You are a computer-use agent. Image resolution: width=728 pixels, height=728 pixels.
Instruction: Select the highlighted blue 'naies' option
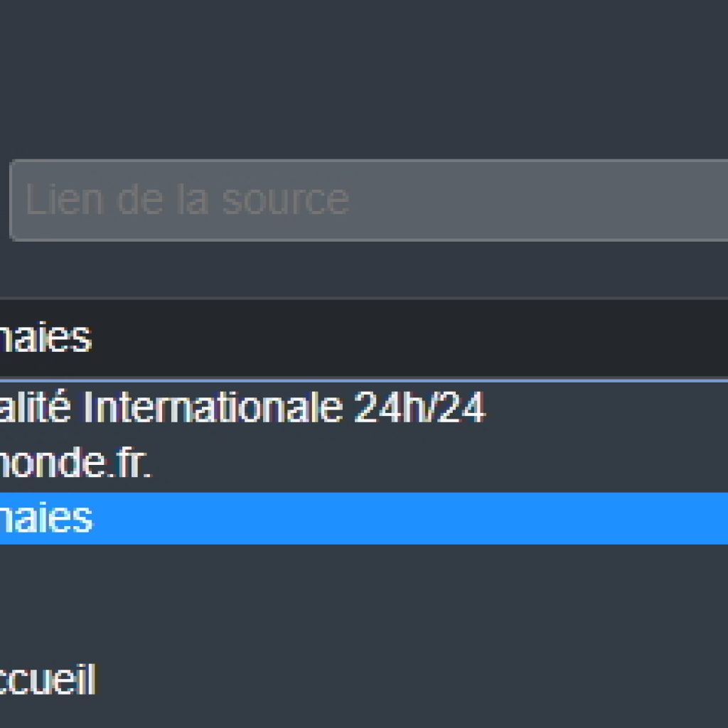click(x=364, y=518)
